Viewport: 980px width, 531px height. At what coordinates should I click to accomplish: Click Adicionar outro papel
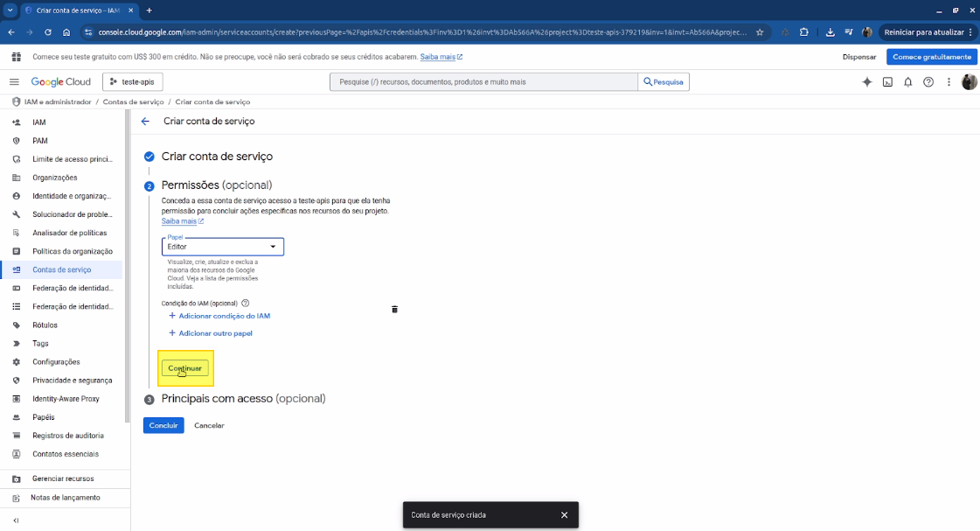[x=211, y=333]
